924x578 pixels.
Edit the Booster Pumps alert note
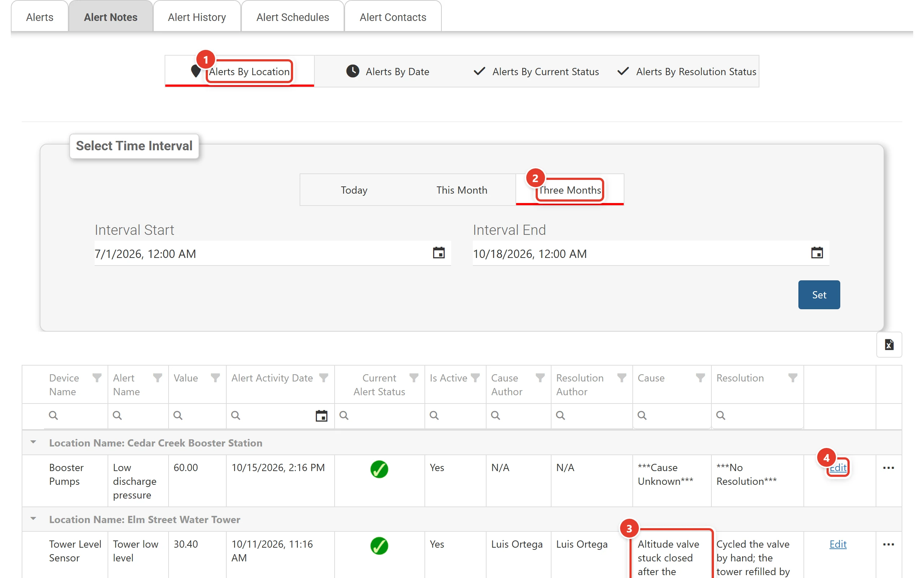[838, 467]
